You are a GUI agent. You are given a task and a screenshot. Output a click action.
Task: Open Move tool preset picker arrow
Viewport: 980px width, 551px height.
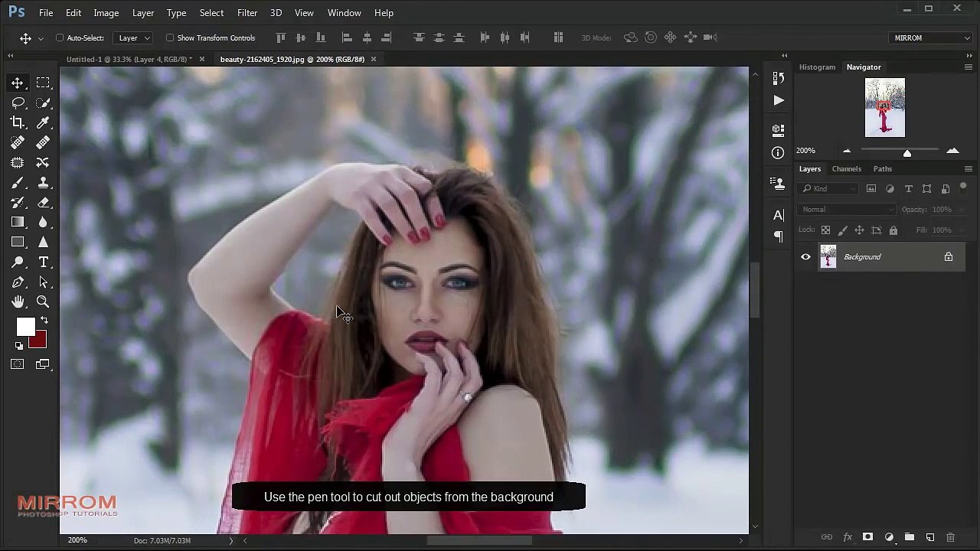coord(41,38)
